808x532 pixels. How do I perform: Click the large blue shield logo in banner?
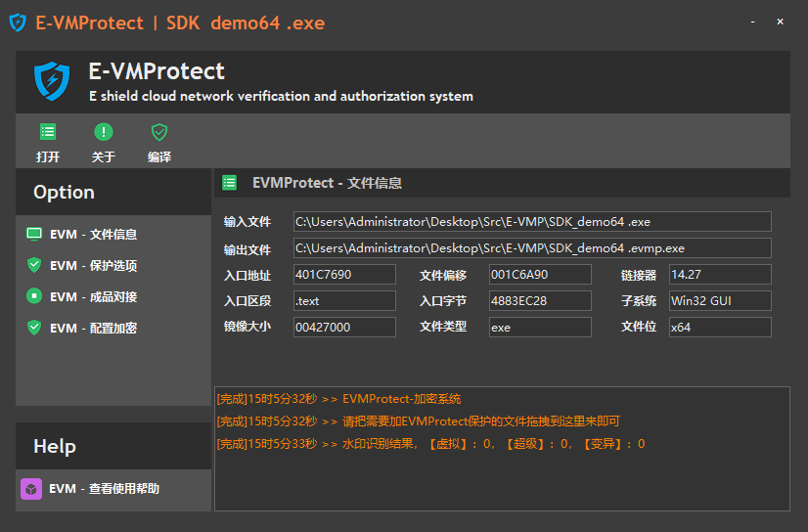click(52, 81)
